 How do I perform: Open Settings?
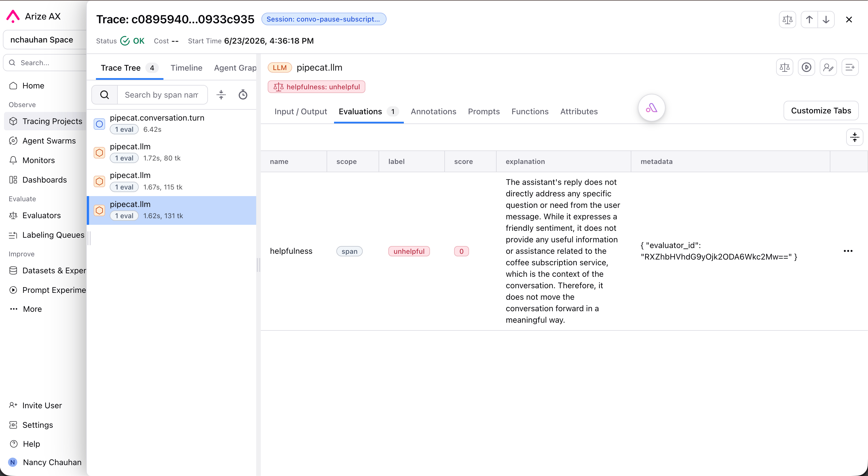click(x=38, y=425)
